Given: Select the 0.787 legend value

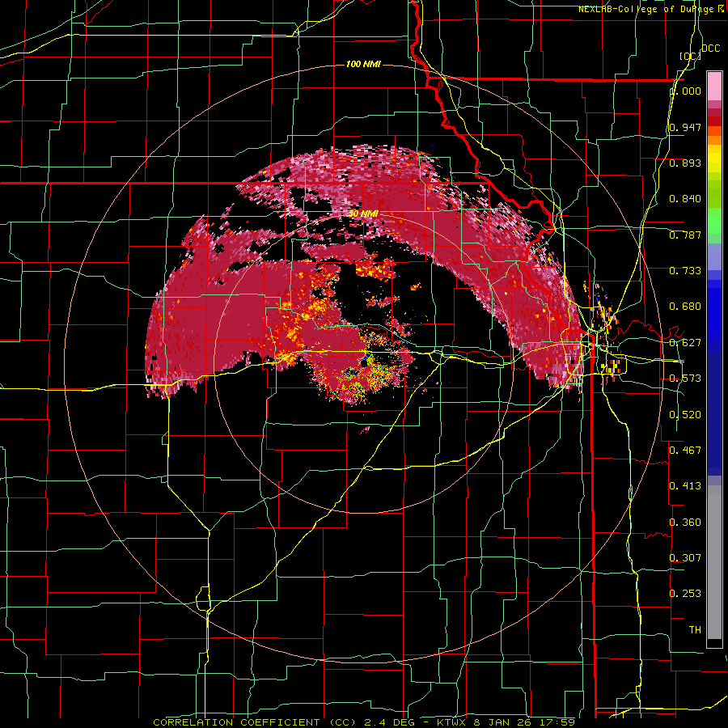Looking at the screenshot, I should 685,235.
